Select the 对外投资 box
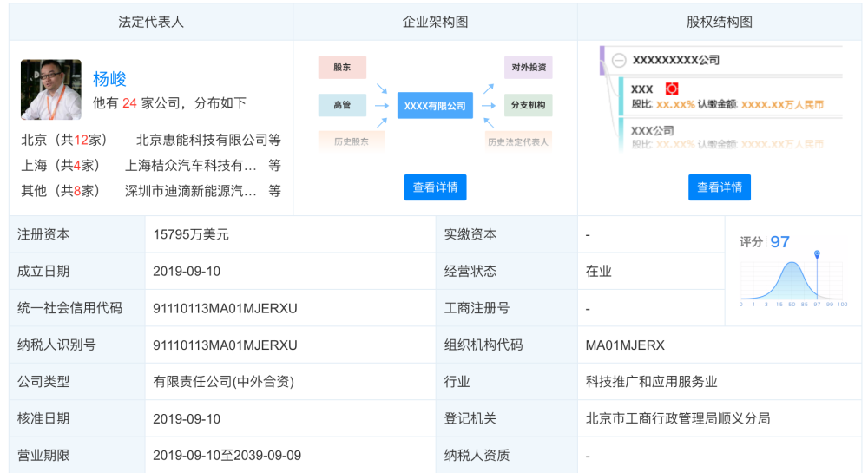 528,68
